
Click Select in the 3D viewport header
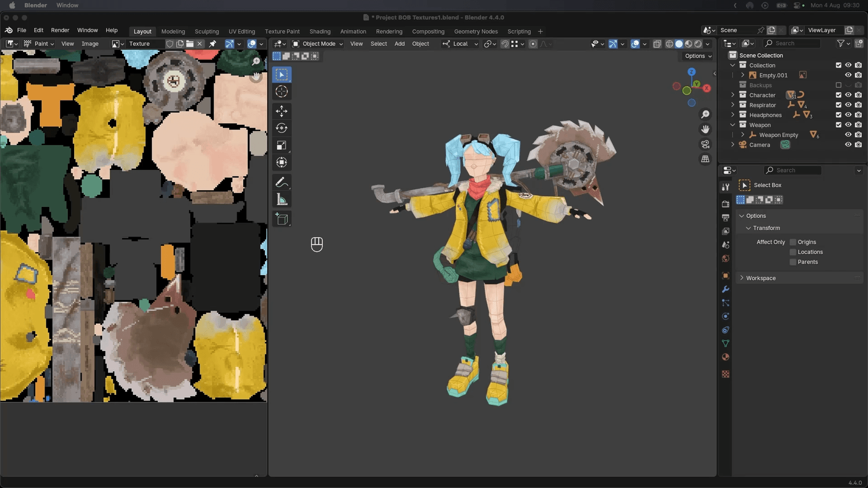[378, 43]
